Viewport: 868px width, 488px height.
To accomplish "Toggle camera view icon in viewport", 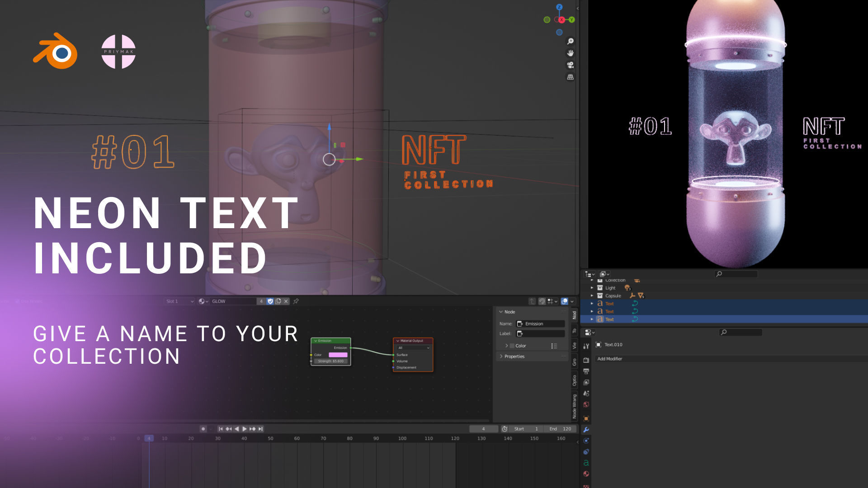I will click(571, 65).
